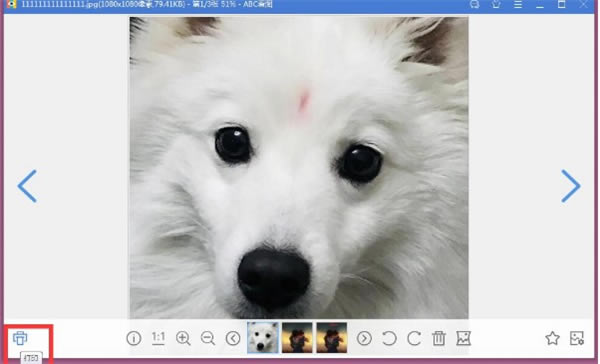
Task: Go to previous image via small circled left arrow
Action: (233, 338)
